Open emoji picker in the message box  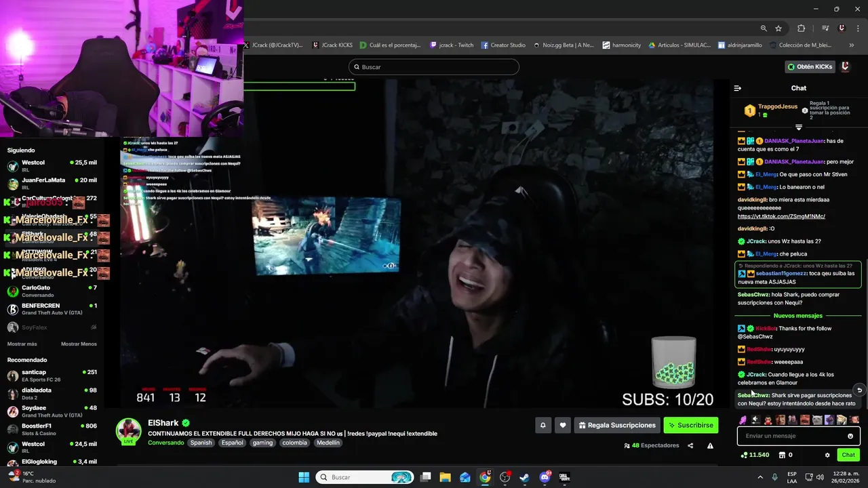[x=850, y=436]
